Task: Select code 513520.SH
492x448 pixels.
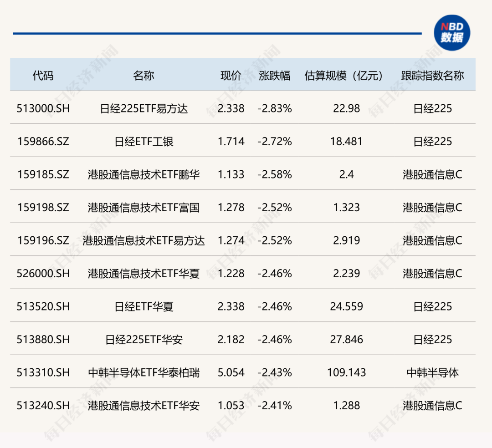Action: 43,306
